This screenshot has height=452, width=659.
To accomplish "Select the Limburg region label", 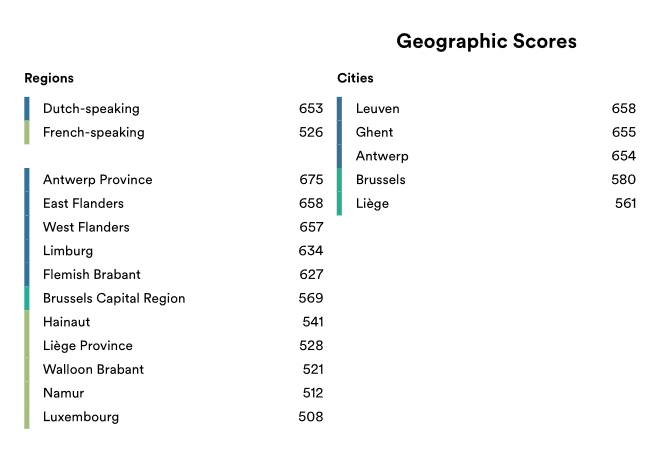I will [68, 251].
